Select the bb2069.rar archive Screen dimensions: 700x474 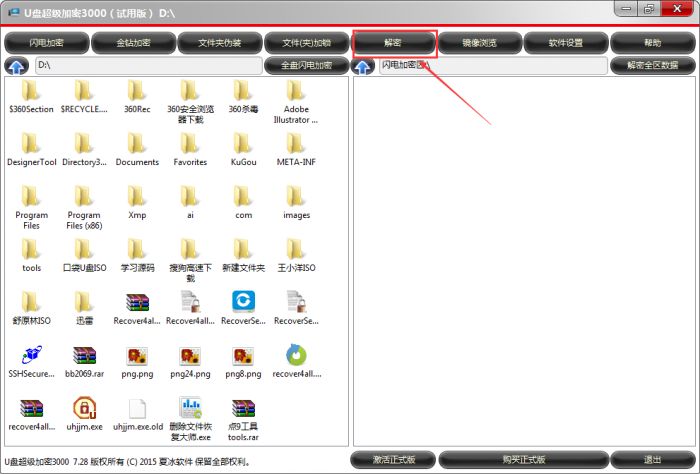coord(84,354)
